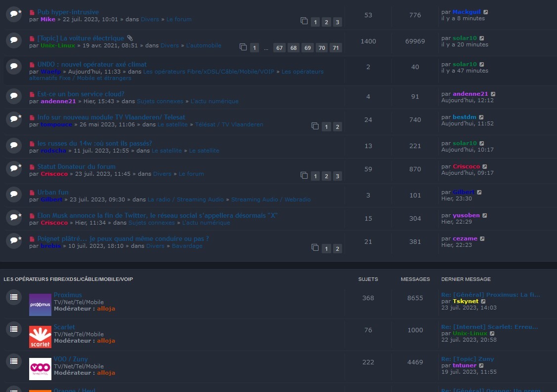
Task: Open 'Streaming Audio / Webradio' forum link
Action: point(271,200)
